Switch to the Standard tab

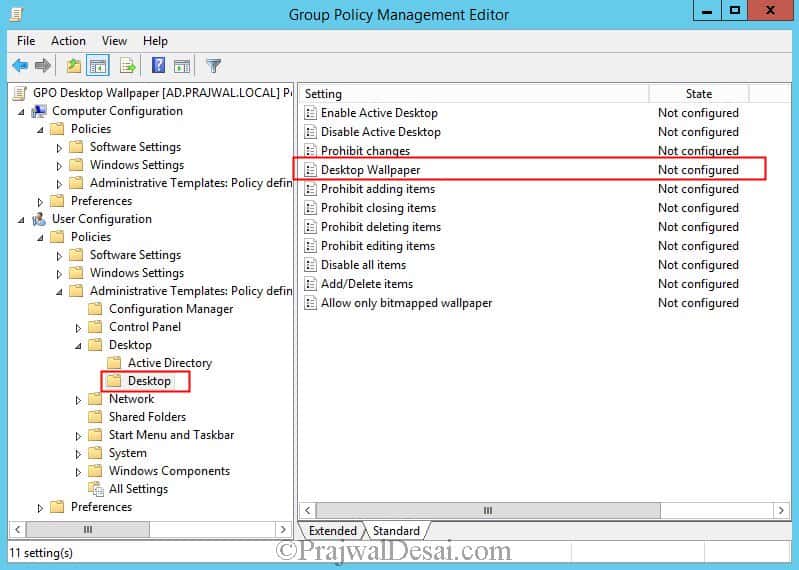pos(396,531)
